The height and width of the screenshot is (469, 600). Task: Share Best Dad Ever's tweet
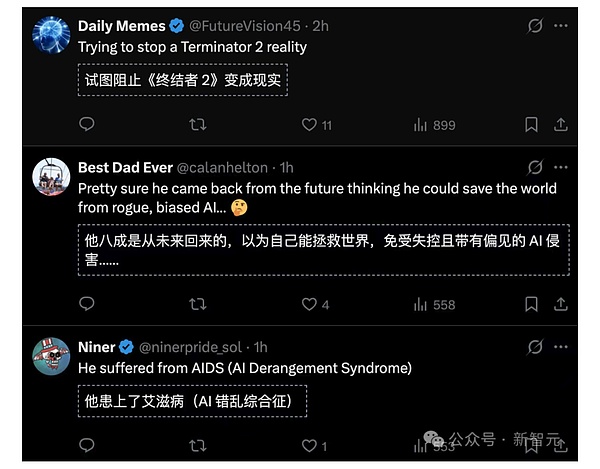(x=561, y=304)
